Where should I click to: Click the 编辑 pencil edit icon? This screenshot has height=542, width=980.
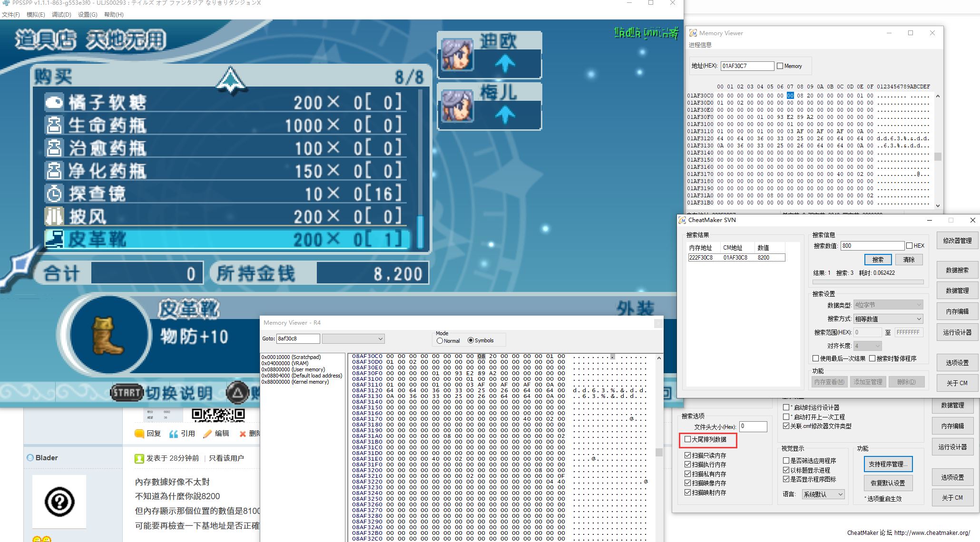tap(207, 434)
